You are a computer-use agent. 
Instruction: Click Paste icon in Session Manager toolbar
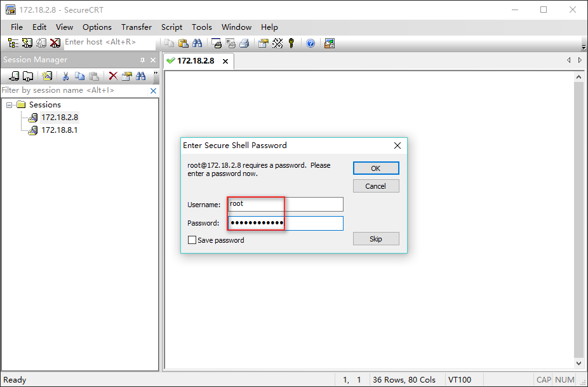pos(94,76)
